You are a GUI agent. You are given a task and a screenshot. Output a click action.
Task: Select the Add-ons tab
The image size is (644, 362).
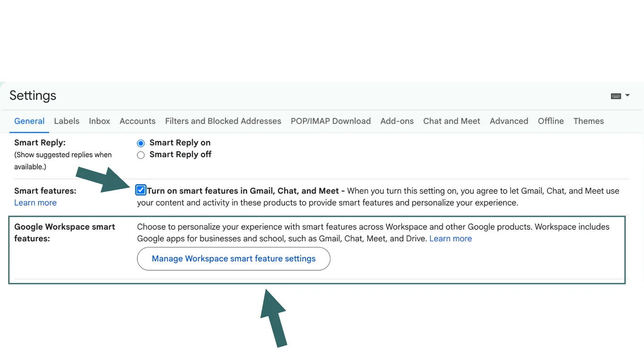(x=397, y=121)
